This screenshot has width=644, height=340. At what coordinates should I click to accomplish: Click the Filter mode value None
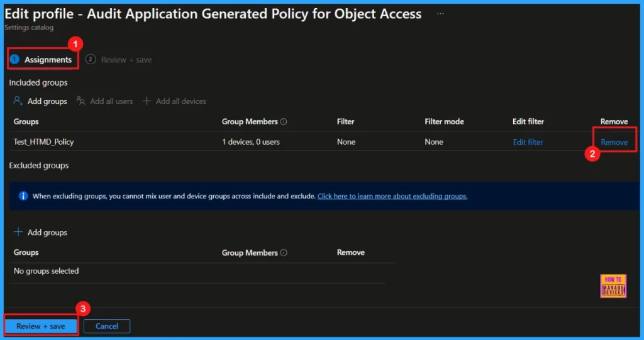point(434,142)
